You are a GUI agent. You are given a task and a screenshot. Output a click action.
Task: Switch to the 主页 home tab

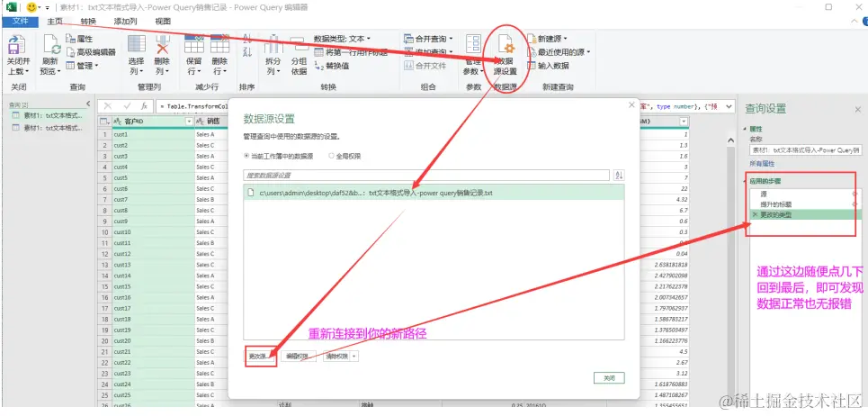(x=54, y=22)
